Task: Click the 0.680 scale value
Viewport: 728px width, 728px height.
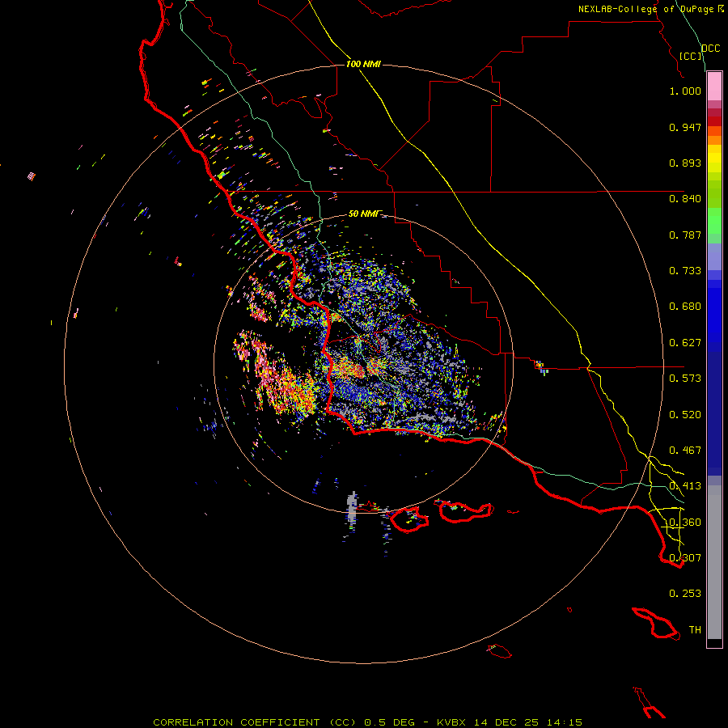Action: click(x=685, y=307)
